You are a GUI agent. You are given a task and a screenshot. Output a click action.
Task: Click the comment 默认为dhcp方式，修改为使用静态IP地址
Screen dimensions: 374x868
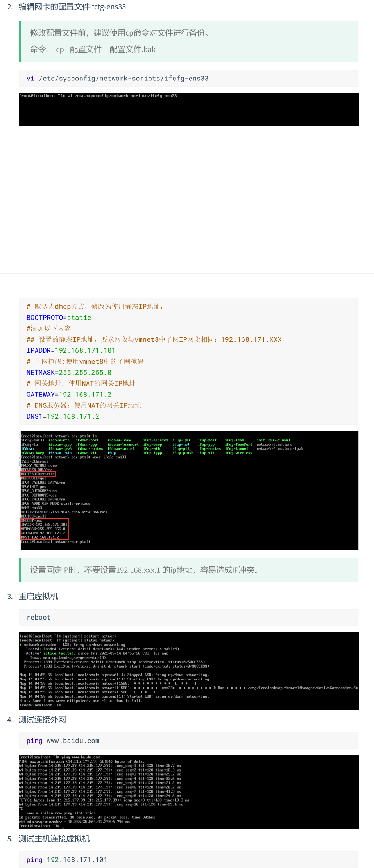[95, 307]
